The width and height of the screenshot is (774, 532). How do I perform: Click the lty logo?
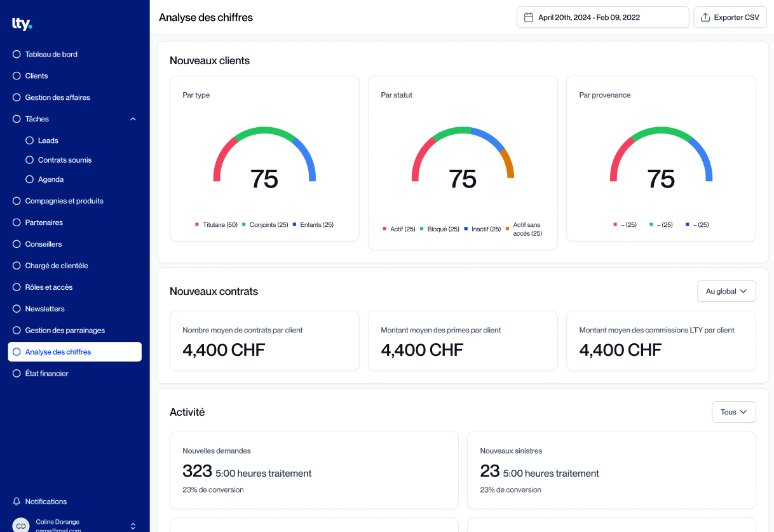coord(22,24)
